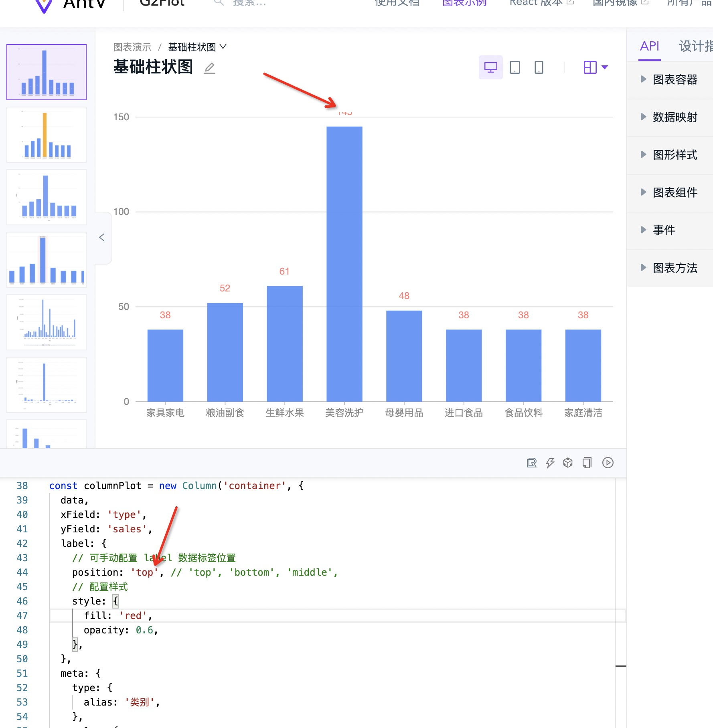Toggle the split layout view
This screenshot has width=713, height=728.
pos(590,67)
